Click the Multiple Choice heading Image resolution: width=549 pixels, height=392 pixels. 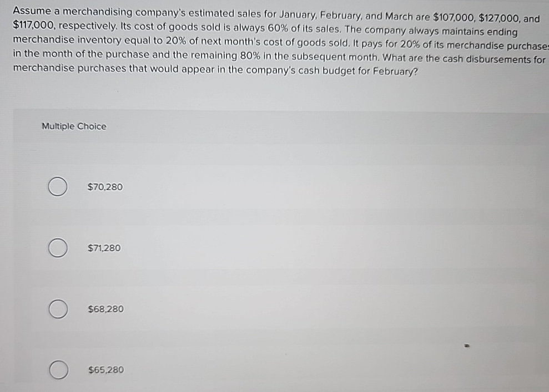point(74,126)
